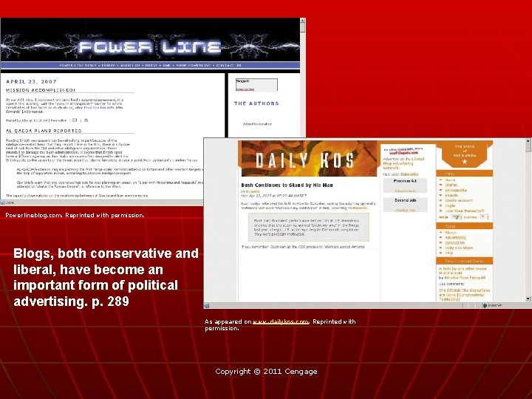Select Shop Powerline in the navigation bar

click(194, 65)
